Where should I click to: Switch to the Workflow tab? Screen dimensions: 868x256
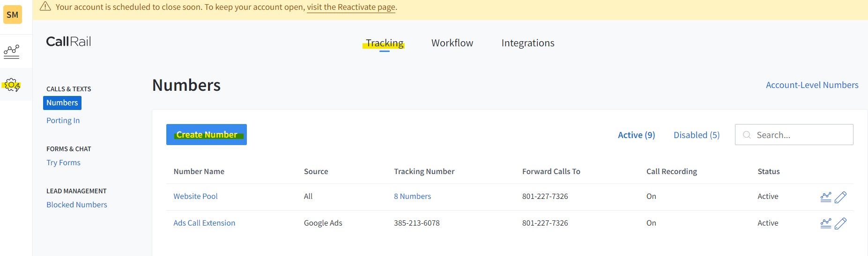point(452,43)
